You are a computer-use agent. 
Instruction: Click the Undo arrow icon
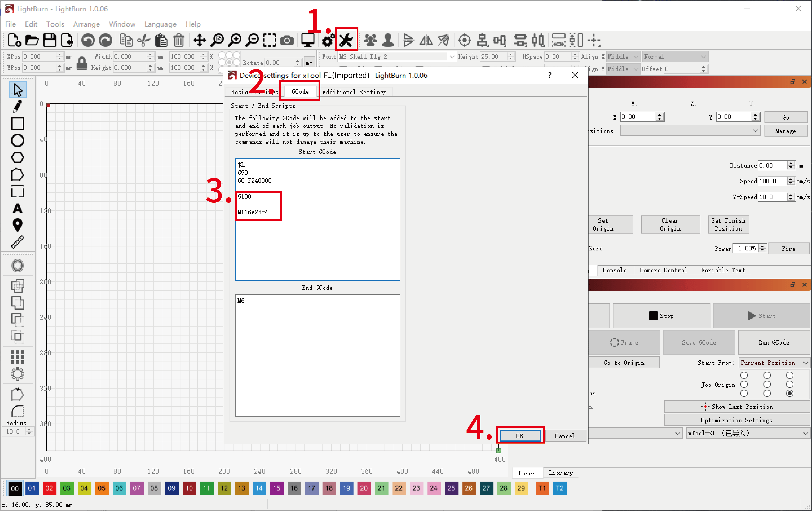(88, 40)
